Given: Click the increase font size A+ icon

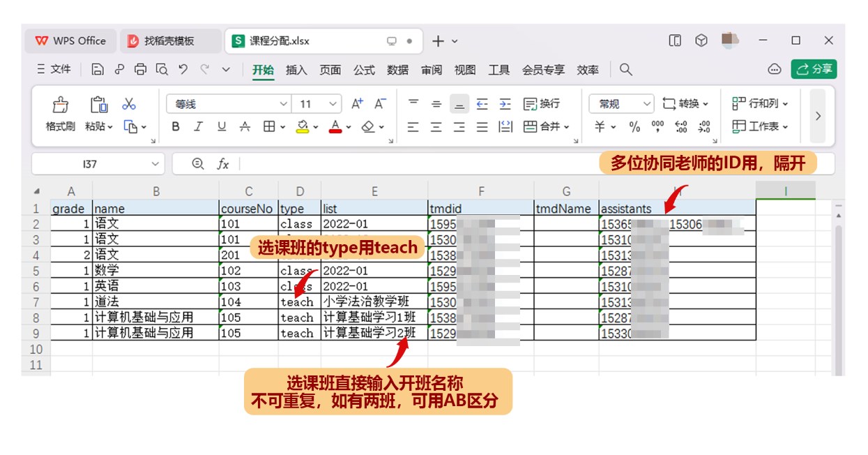Looking at the screenshot, I should [357, 104].
